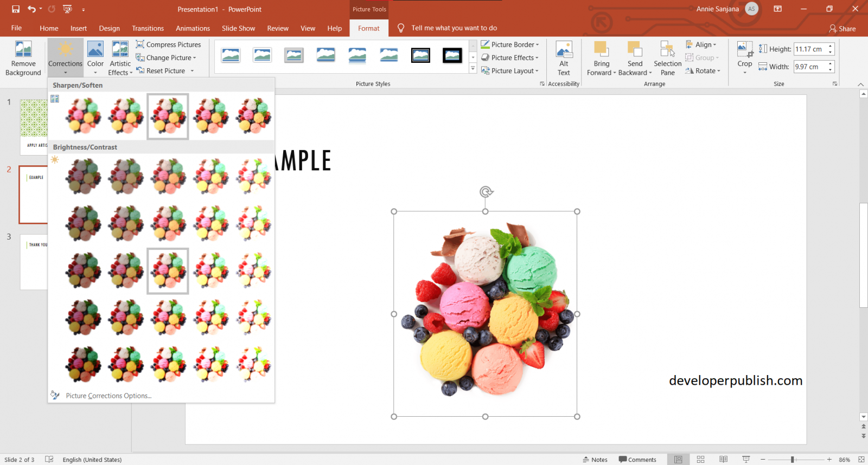
Task: Click the Save icon in title bar
Action: point(16,9)
